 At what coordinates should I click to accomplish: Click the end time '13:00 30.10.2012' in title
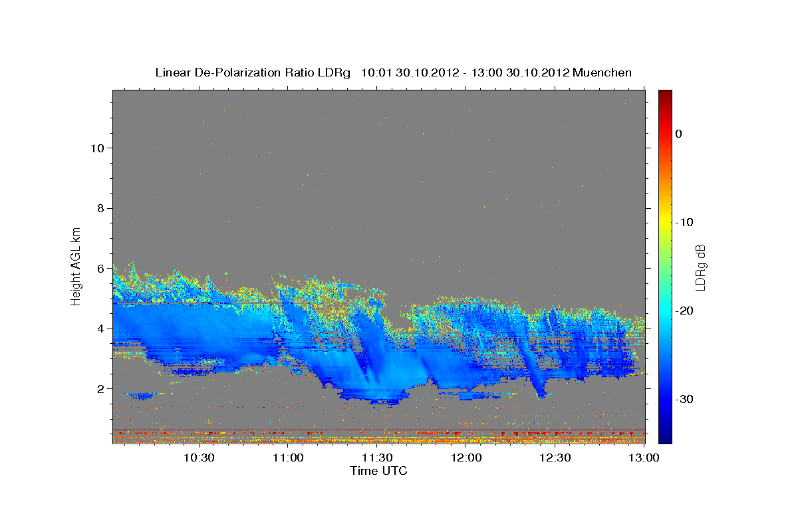pos(520,72)
